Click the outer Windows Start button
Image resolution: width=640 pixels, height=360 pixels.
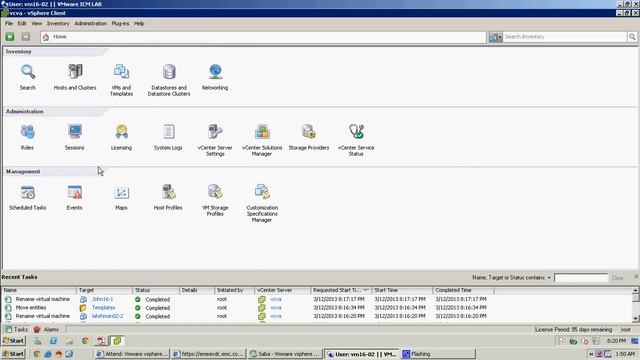(13, 354)
